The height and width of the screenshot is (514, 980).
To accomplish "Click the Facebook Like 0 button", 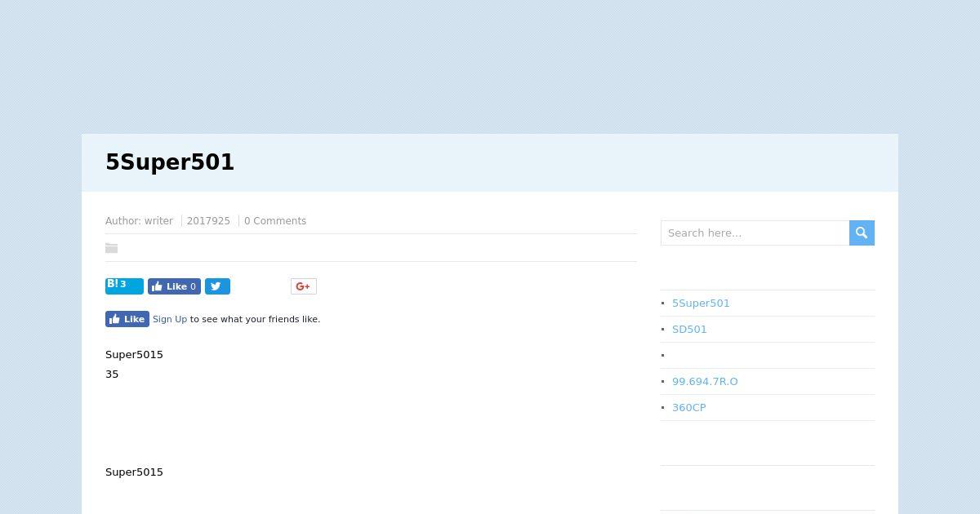I will [x=174, y=286].
